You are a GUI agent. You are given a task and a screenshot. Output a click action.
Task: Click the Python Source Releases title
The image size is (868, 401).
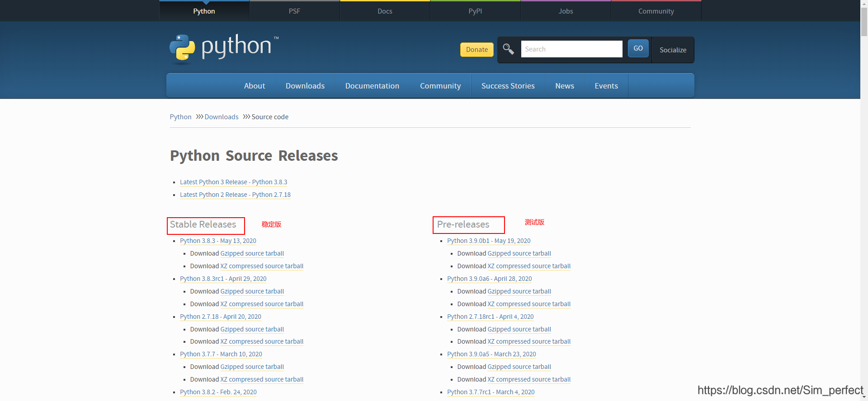[x=254, y=155]
